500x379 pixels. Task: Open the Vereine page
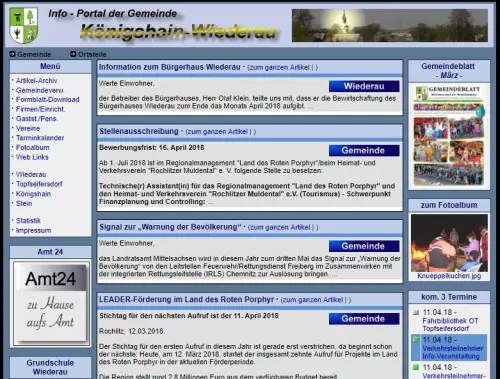click(28, 128)
